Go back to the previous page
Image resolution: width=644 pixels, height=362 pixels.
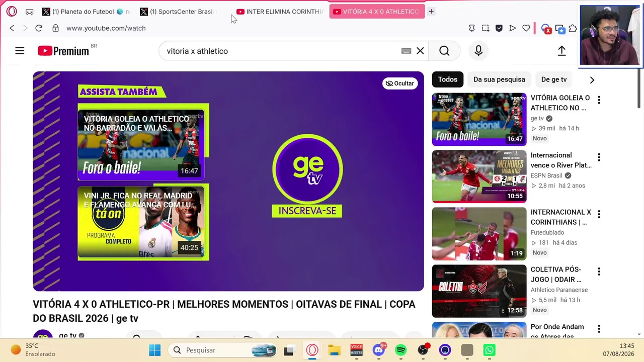point(12,28)
